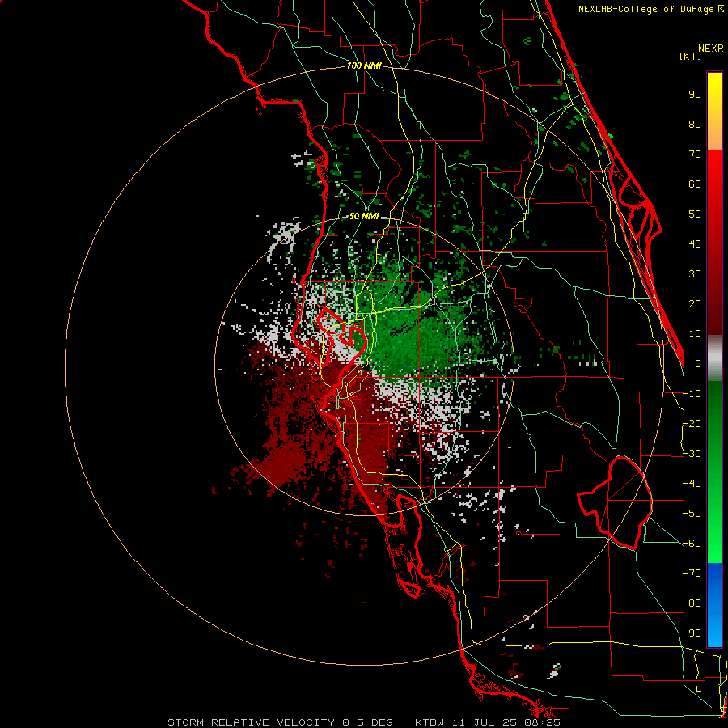Select the 40 value on the velocity scale
The height and width of the screenshot is (728, 728).
pos(695,244)
